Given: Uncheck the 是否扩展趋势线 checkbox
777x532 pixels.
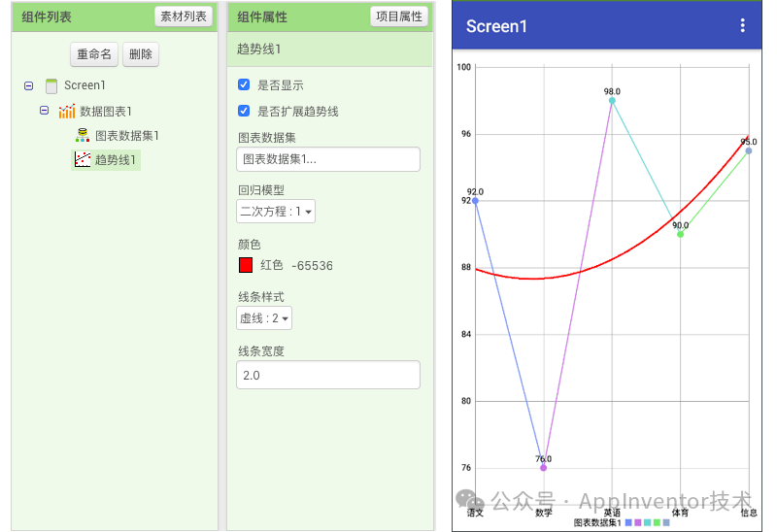Looking at the screenshot, I should 244,111.
